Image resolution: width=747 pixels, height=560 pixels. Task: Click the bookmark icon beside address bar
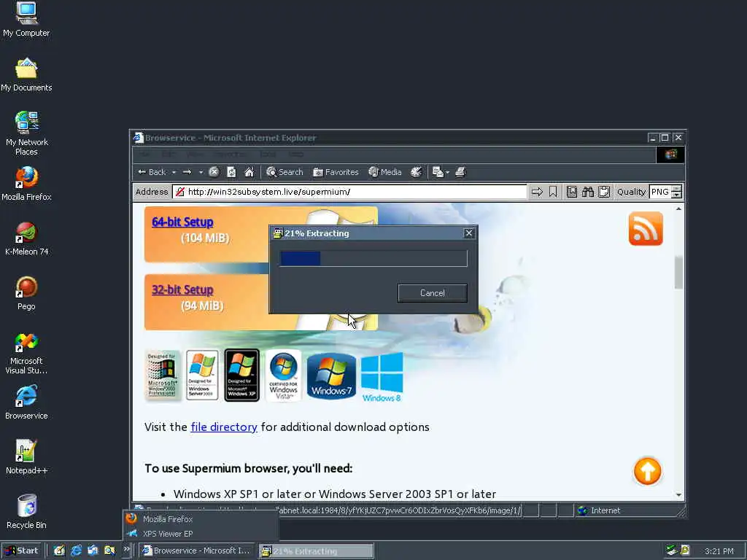click(x=553, y=192)
